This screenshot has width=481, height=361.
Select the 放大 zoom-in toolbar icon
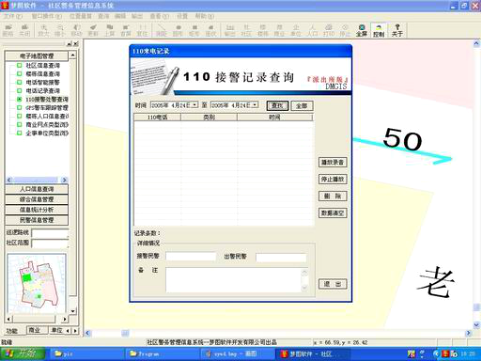tap(43, 30)
